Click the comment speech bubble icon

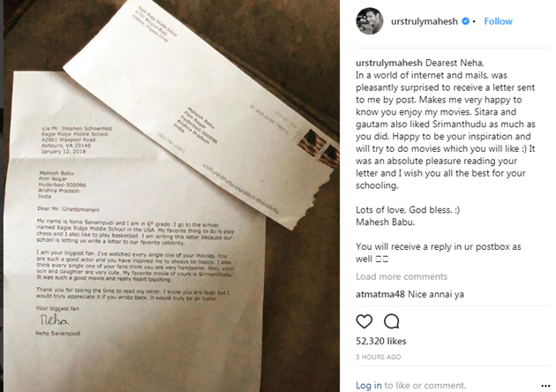(x=392, y=320)
